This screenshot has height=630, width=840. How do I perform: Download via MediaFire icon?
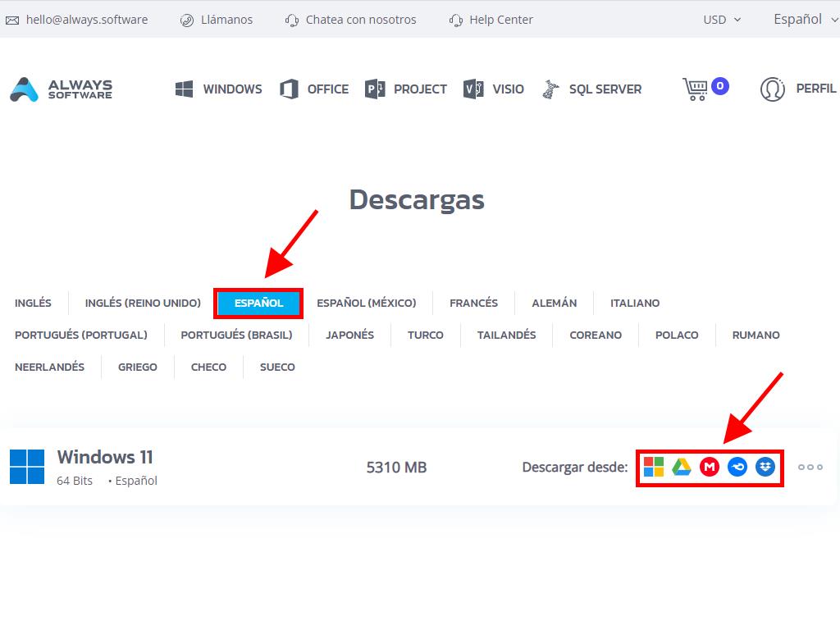pyautogui.click(x=737, y=468)
